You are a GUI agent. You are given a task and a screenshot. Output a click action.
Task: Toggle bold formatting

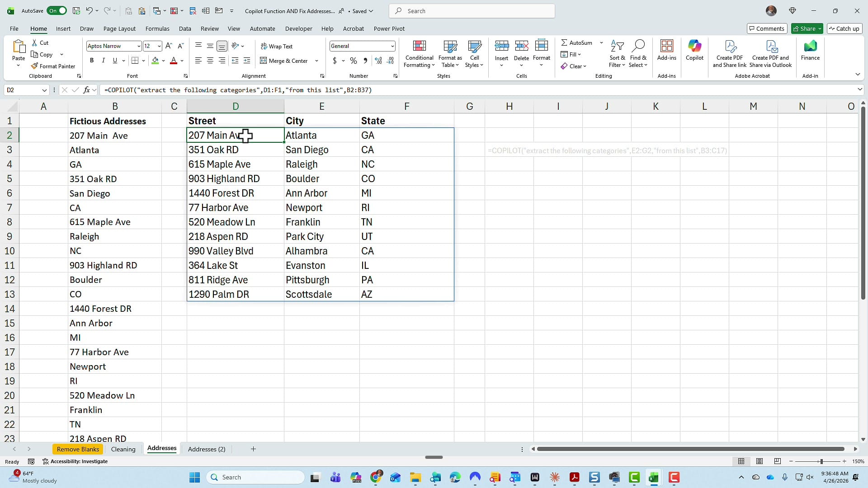point(91,60)
